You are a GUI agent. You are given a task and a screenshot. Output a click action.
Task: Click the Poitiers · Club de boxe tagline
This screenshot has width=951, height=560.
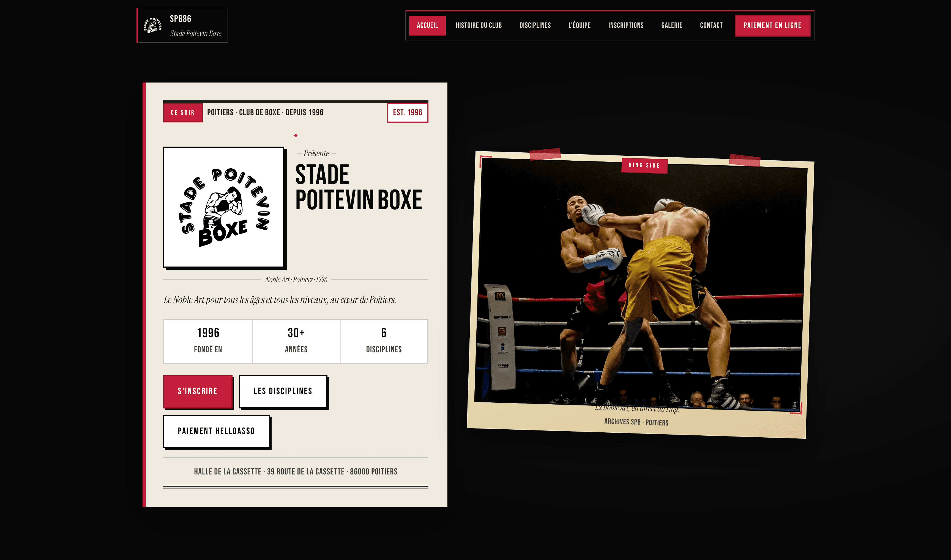tap(265, 112)
